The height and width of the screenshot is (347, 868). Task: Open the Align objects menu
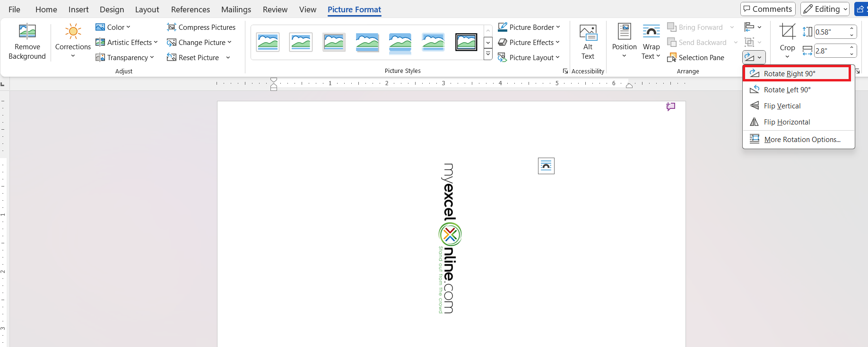point(753,27)
